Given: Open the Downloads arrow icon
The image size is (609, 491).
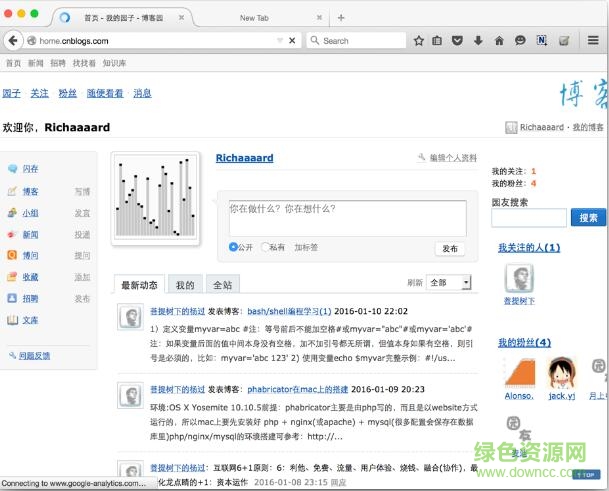Looking at the screenshot, I should pyautogui.click(x=477, y=41).
